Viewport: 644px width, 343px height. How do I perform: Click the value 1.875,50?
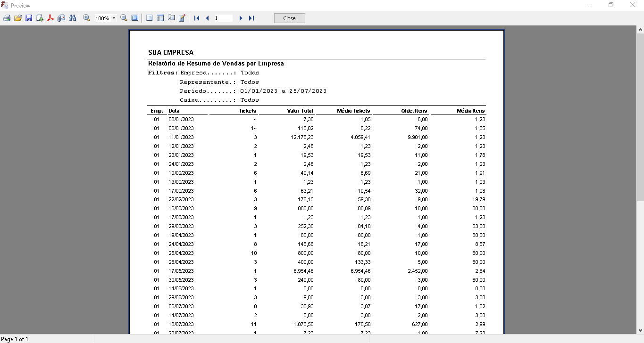click(303, 324)
